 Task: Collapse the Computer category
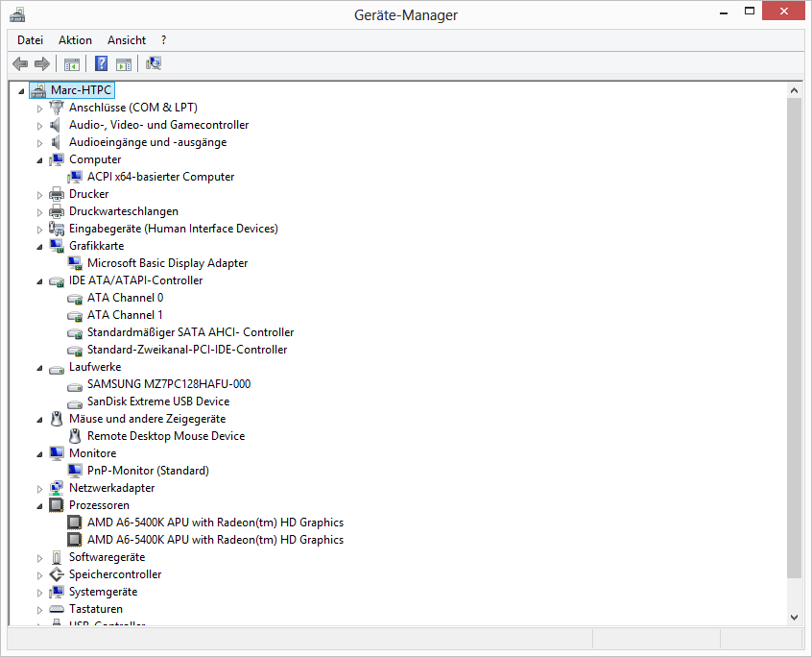[40, 160]
